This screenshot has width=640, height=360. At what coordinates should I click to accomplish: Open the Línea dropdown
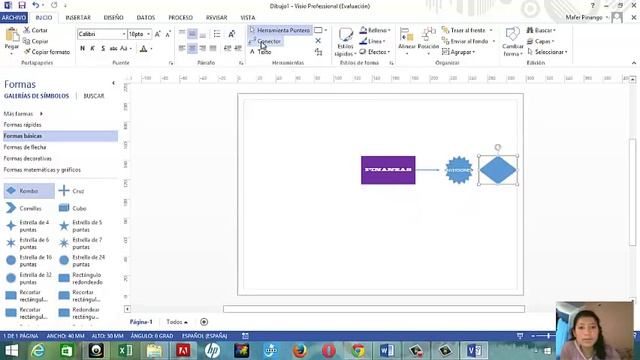(372, 41)
